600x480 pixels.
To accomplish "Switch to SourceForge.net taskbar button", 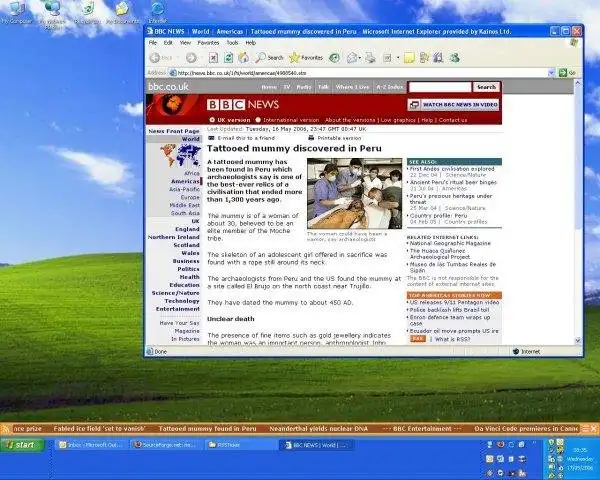I will click(x=165, y=445).
